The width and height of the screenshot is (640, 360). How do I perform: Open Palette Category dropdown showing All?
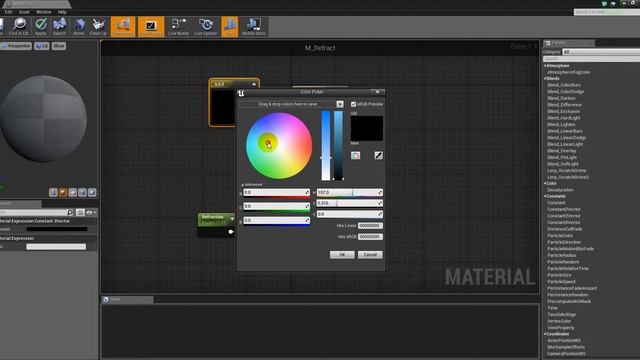[601, 52]
